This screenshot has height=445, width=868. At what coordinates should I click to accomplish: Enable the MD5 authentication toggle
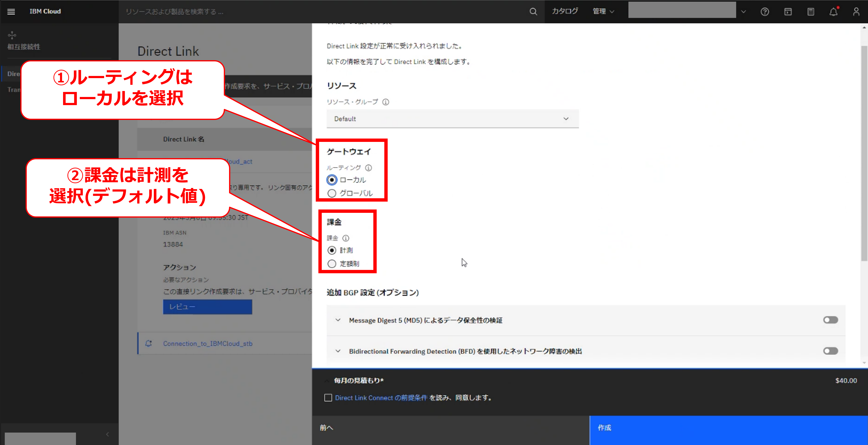pos(830,320)
